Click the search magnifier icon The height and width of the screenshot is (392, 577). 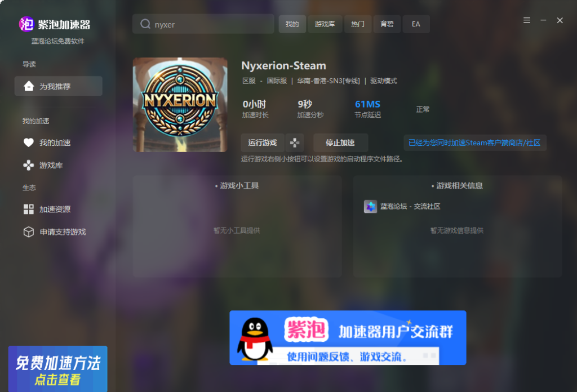145,24
